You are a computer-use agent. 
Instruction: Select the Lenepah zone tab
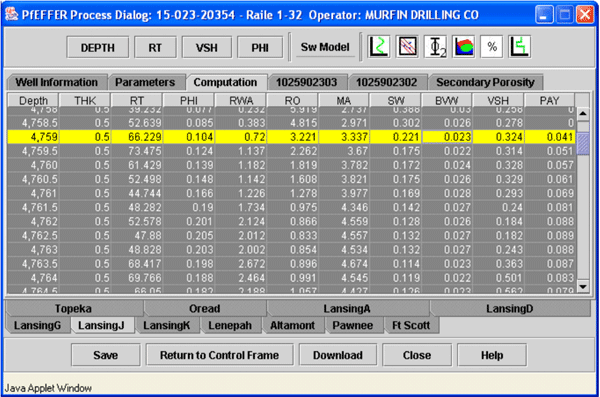[x=230, y=325]
